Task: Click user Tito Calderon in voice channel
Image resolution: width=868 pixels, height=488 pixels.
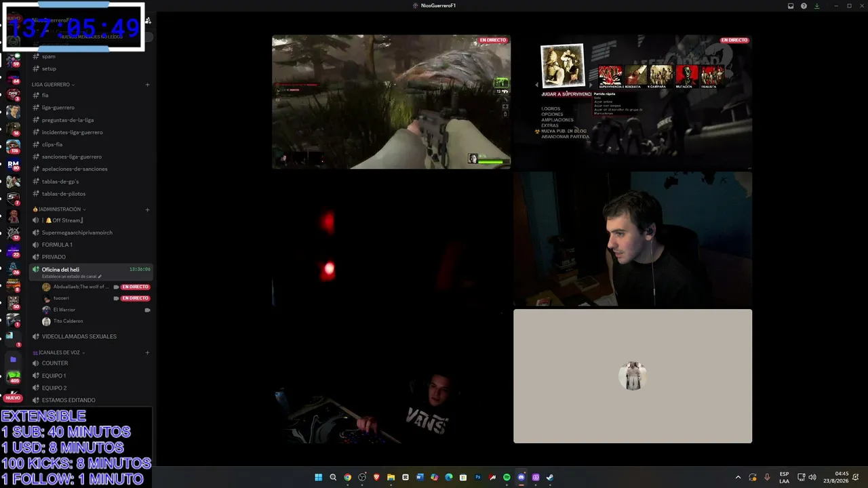Action: [63, 321]
